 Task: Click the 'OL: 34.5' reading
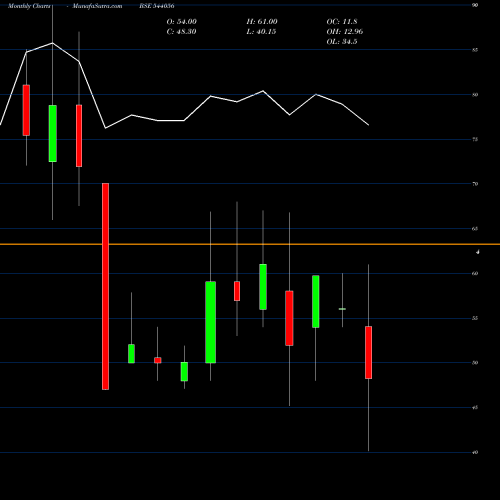pyautogui.click(x=342, y=42)
